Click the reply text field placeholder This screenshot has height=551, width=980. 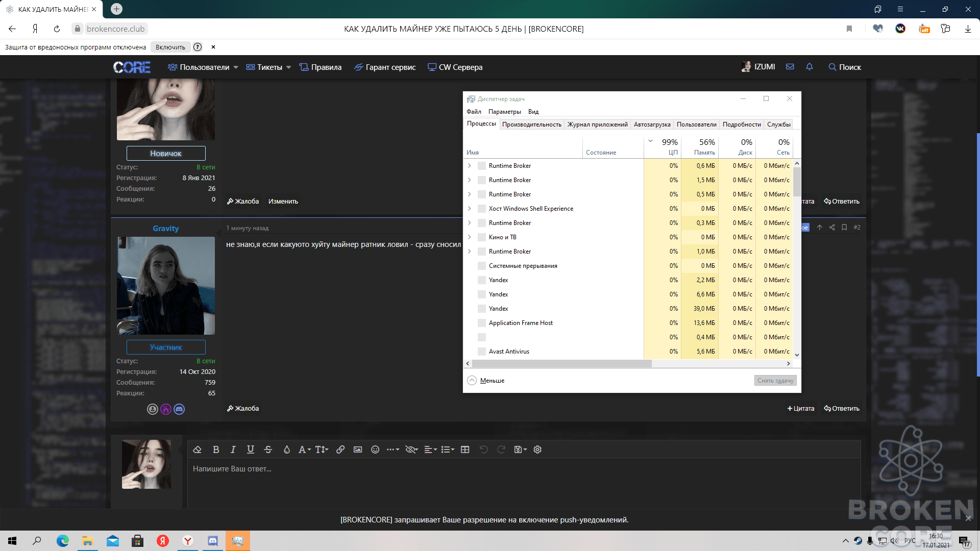(x=232, y=469)
